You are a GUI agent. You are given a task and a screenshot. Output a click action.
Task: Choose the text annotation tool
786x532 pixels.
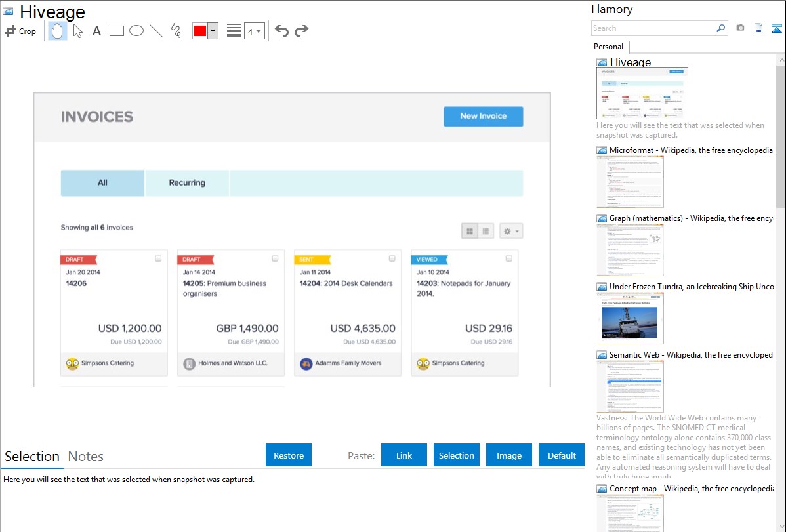(x=96, y=31)
